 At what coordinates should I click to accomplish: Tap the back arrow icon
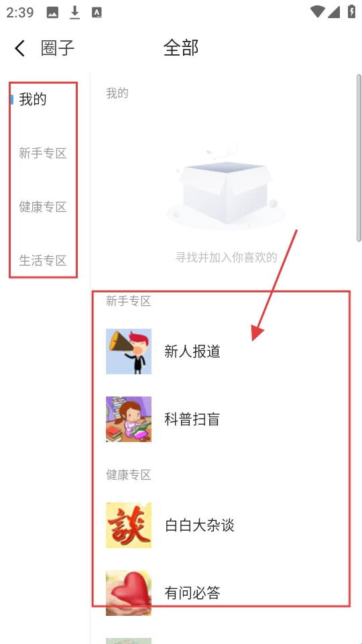19,48
